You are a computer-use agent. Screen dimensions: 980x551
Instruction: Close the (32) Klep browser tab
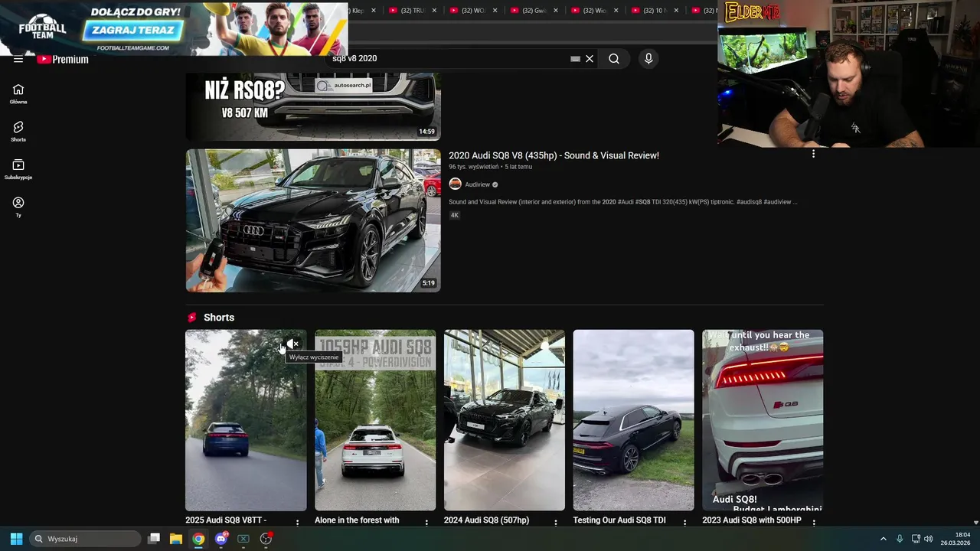[x=373, y=11]
